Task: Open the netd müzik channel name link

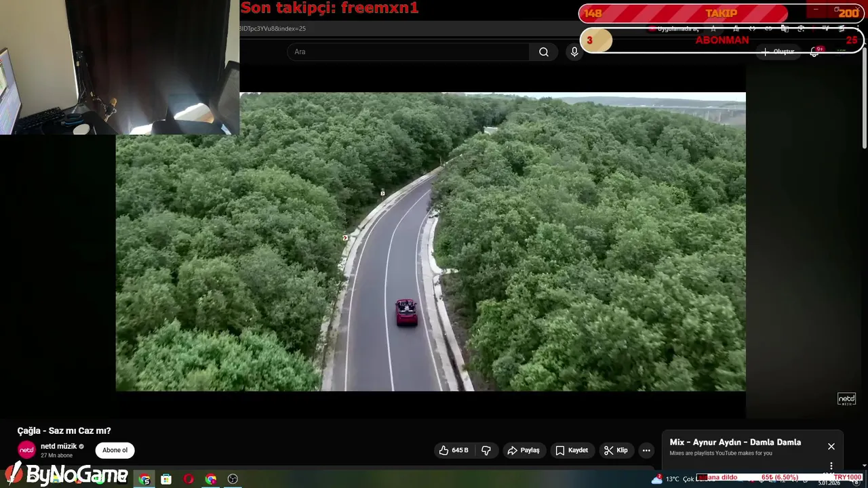Action: [x=58, y=447]
